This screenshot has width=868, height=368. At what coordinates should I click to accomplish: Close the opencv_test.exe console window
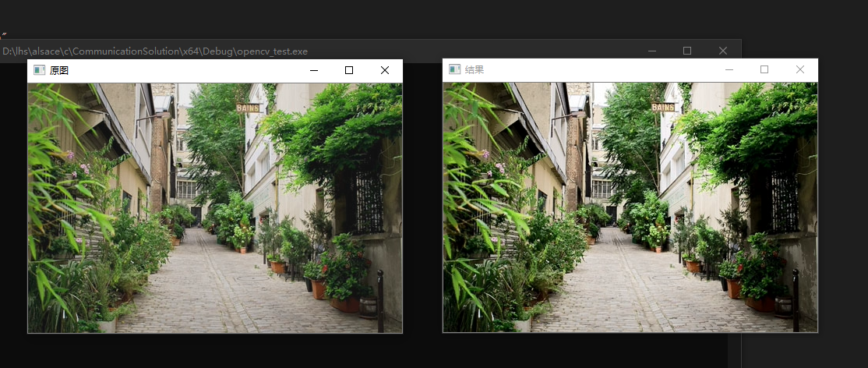(x=723, y=51)
